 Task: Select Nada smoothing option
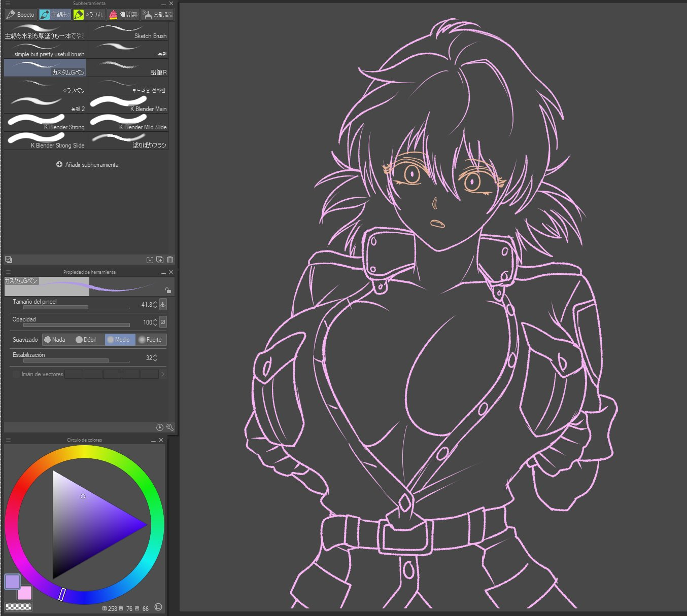[55, 340]
